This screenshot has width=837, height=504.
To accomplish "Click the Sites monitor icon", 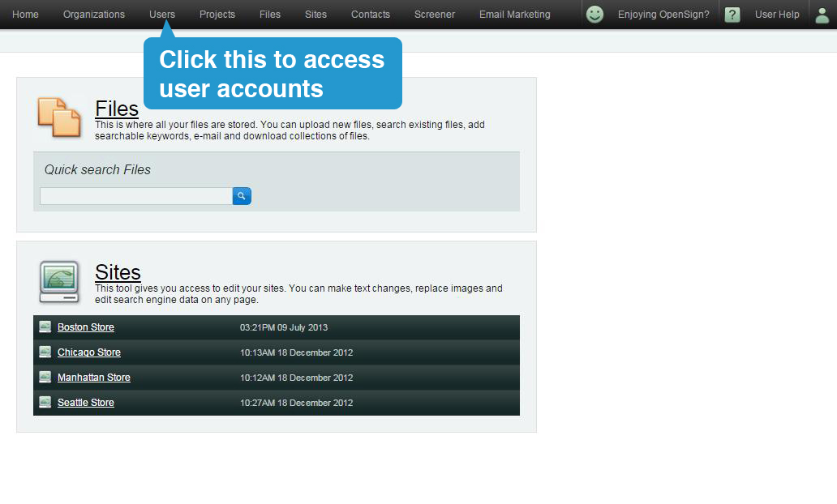I will click(58, 281).
